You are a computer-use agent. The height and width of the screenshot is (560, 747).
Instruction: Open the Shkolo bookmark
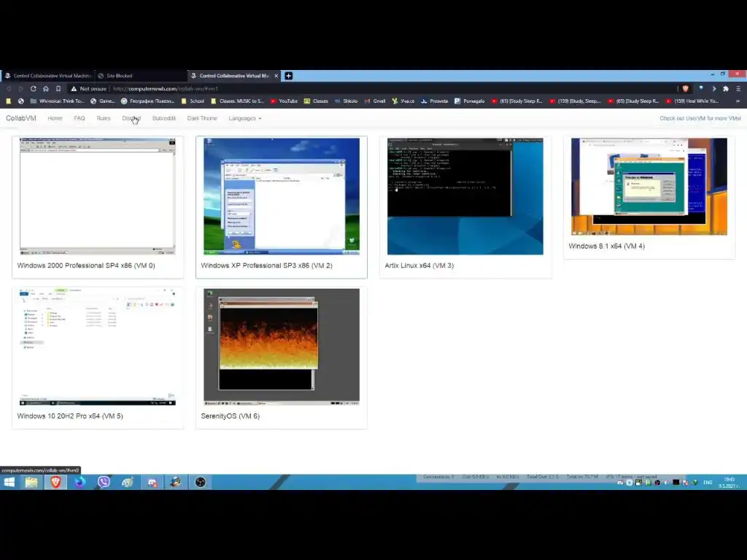(346, 101)
